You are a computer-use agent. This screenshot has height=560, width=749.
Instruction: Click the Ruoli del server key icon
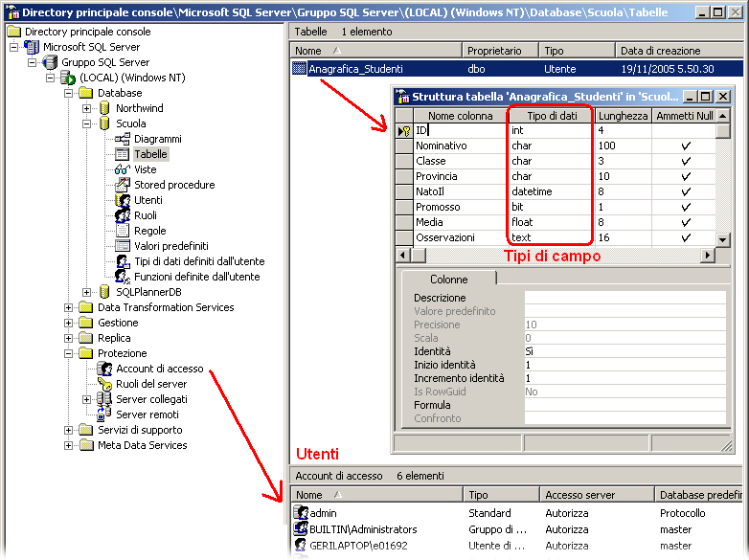(104, 384)
